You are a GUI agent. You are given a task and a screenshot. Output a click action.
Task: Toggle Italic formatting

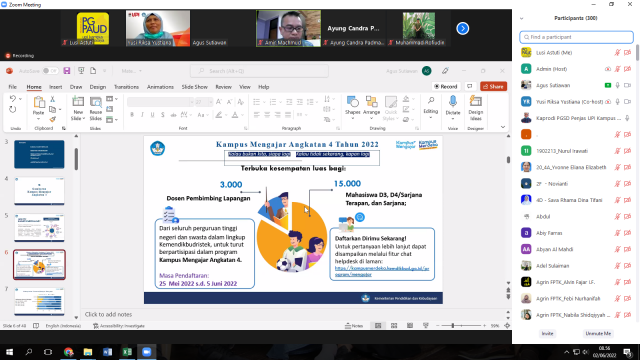tap(142, 115)
